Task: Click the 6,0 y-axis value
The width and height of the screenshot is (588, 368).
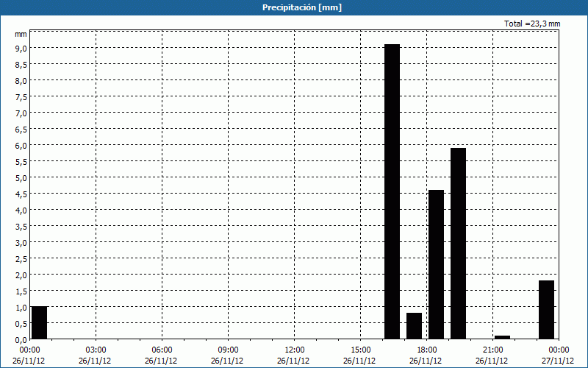Action: click(21, 145)
